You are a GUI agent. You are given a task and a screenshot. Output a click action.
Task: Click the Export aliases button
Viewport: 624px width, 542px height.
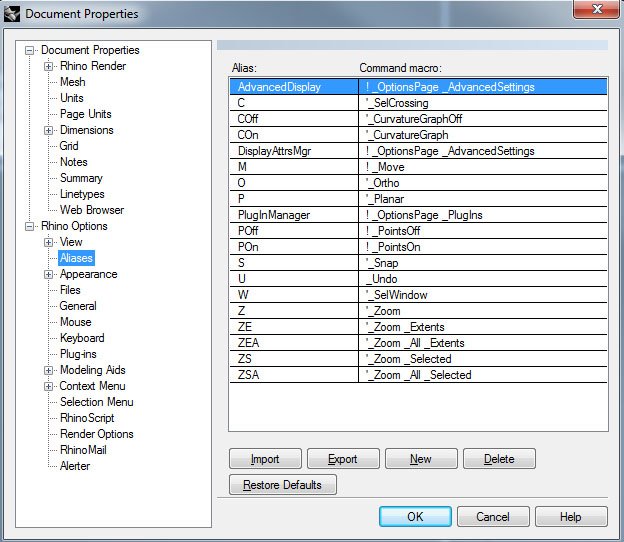[x=343, y=459]
